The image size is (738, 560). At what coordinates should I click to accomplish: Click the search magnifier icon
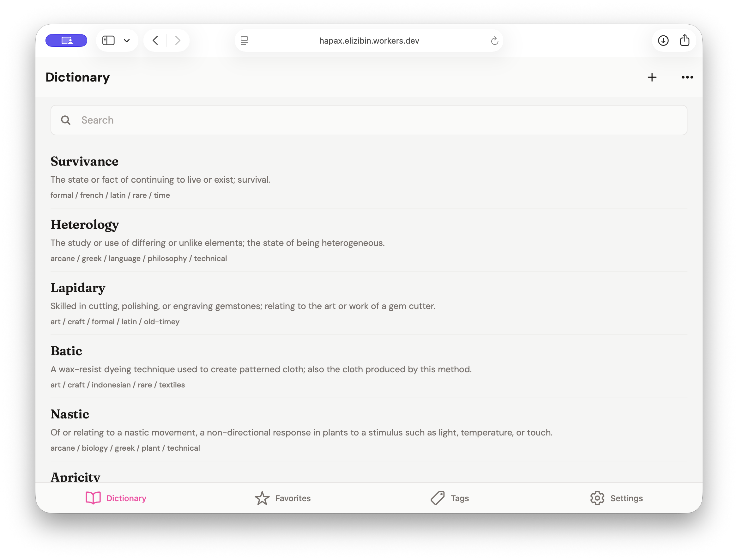click(65, 120)
